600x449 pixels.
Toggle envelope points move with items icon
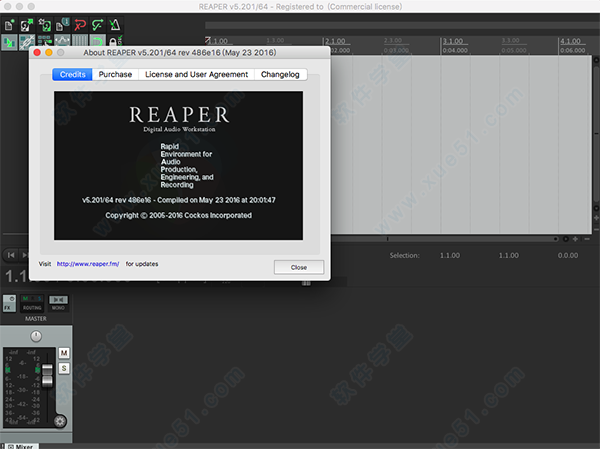62,41
